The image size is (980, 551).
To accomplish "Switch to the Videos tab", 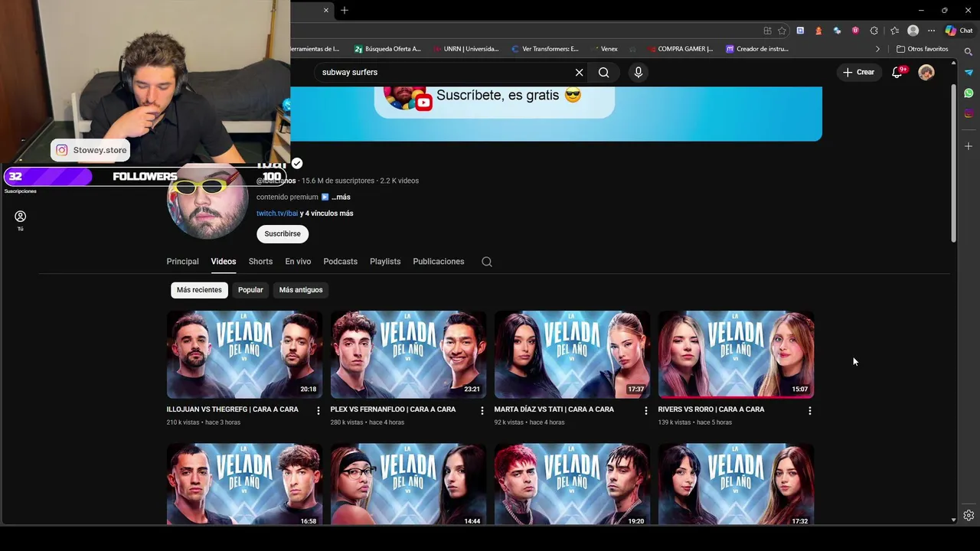I will click(224, 262).
